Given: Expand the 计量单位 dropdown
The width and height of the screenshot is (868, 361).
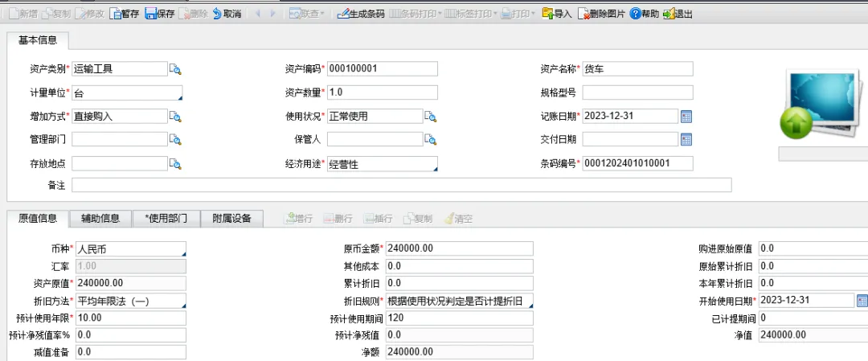Looking at the screenshot, I should point(179,97).
